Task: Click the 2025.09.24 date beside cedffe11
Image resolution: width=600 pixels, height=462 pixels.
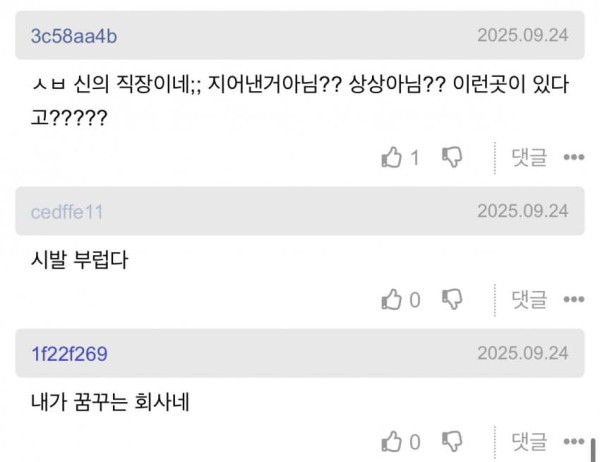Action: click(522, 211)
